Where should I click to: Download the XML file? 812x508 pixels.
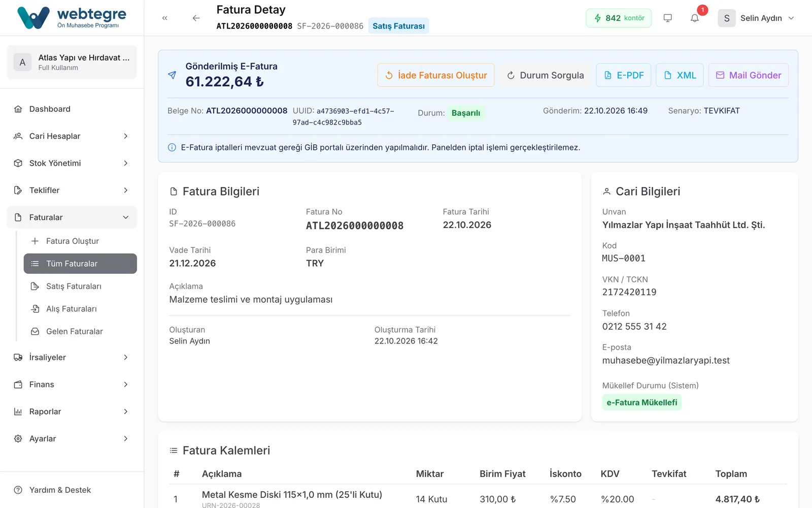pos(680,75)
